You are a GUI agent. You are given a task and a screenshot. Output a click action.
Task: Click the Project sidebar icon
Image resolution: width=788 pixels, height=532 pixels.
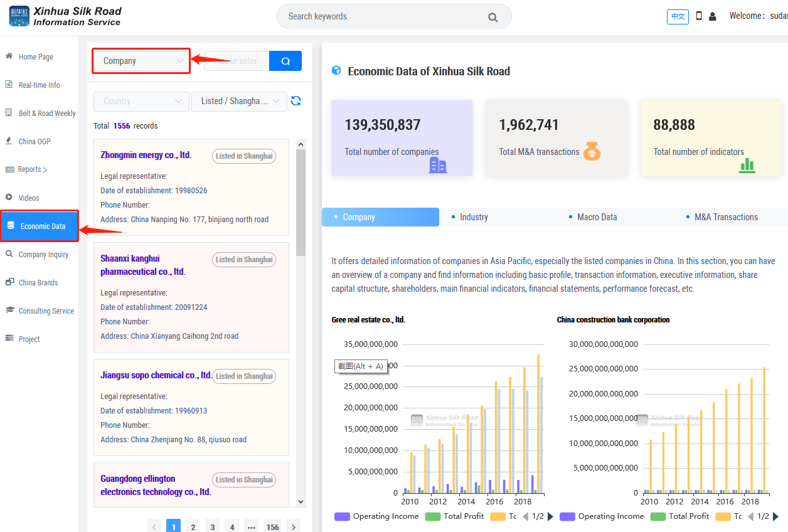pos(9,338)
